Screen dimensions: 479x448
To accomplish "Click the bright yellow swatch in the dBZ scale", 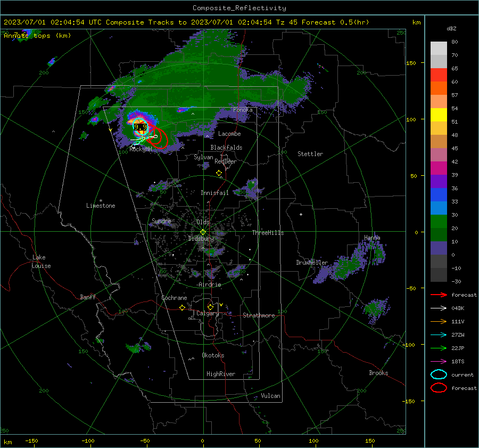I will point(439,115).
